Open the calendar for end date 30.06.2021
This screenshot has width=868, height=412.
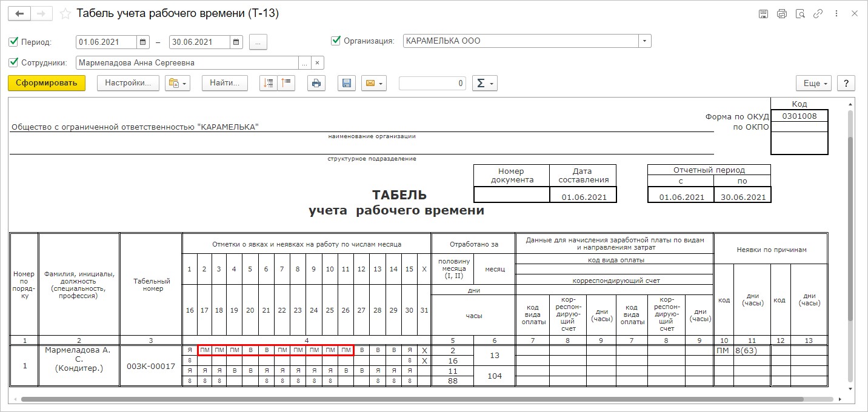coord(236,42)
